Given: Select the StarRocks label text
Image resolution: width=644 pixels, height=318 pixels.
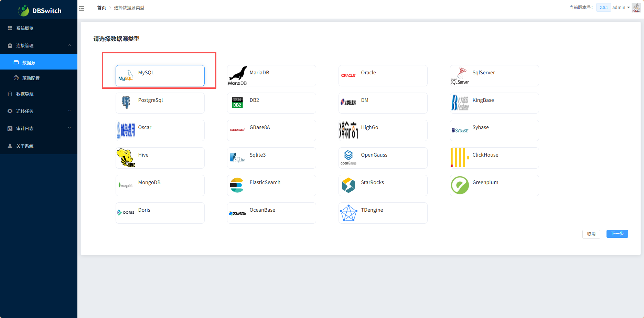Looking at the screenshot, I should 373,182.
